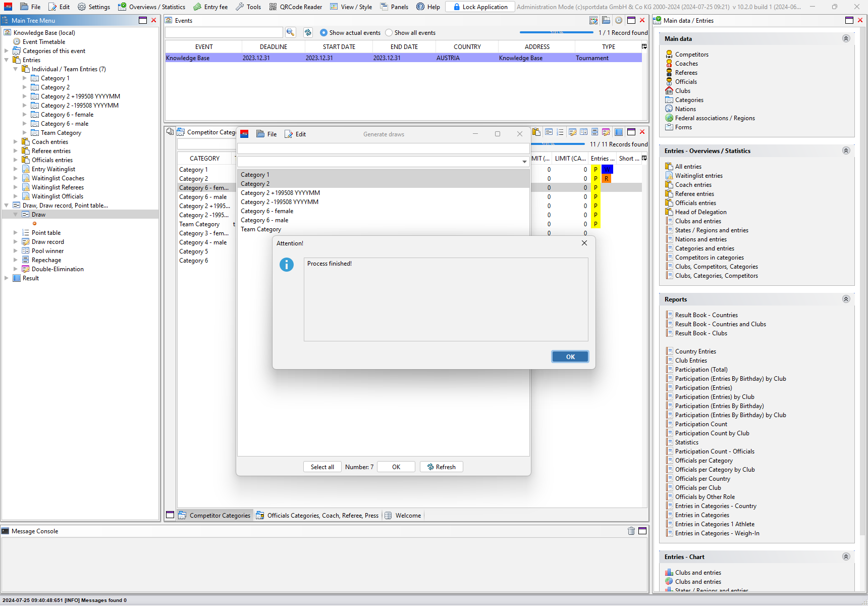Click the orange R cell in Category 2 row
The height and width of the screenshot is (606, 868).
click(x=606, y=179)
